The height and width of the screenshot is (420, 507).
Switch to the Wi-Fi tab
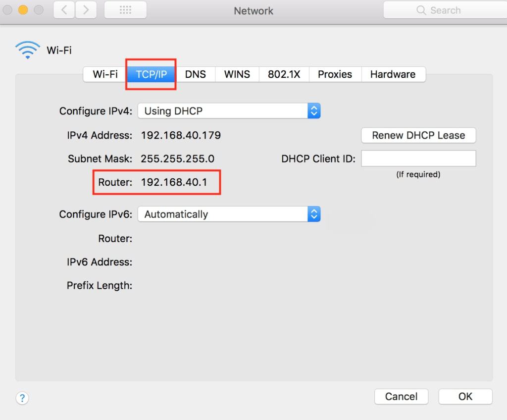105,74
